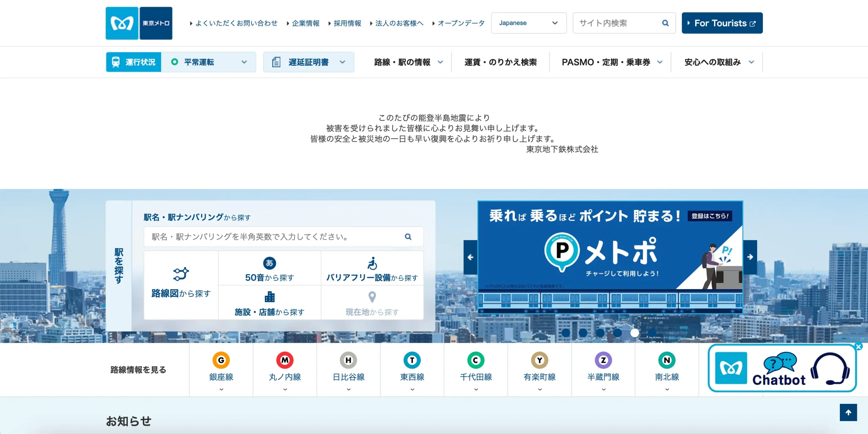Image resolution: width=868 pixels, height=434 pixels.
Task: Click 登録はこちら on the banner
Action: tap(710, 216)
